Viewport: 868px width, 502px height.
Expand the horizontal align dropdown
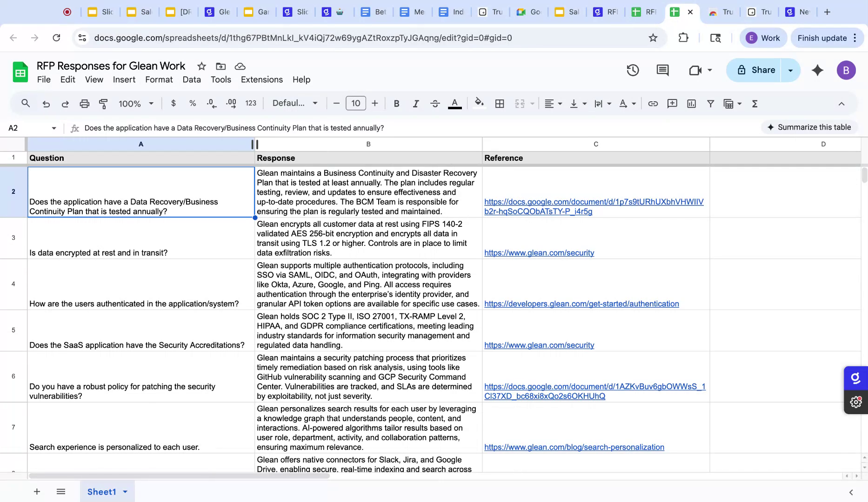point(560,103)
